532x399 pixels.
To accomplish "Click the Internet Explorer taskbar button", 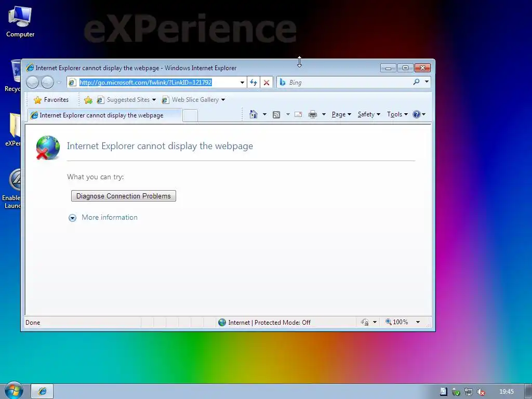I will click(43, 391).
